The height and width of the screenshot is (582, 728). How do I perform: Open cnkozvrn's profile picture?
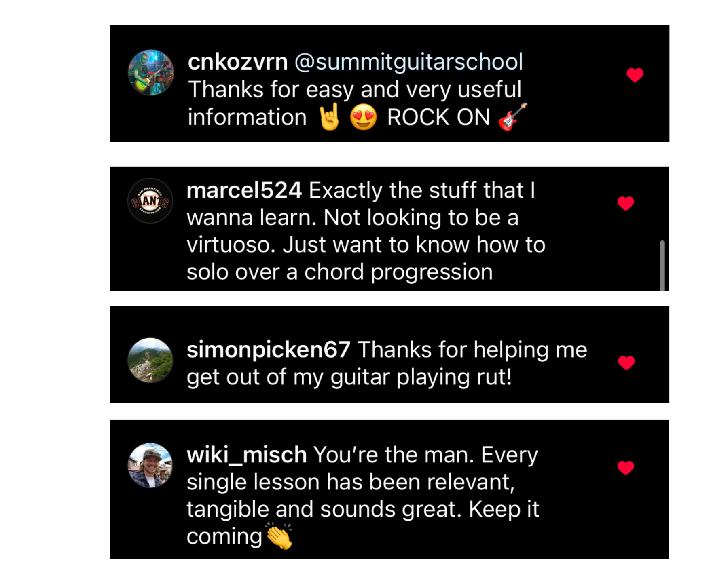click(150, 73)
